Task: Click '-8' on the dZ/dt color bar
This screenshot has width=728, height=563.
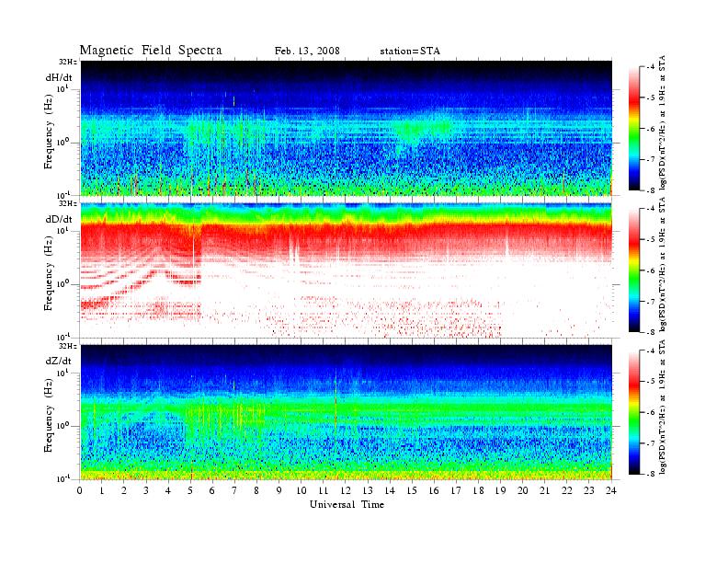Action: [x=651, y=474]
